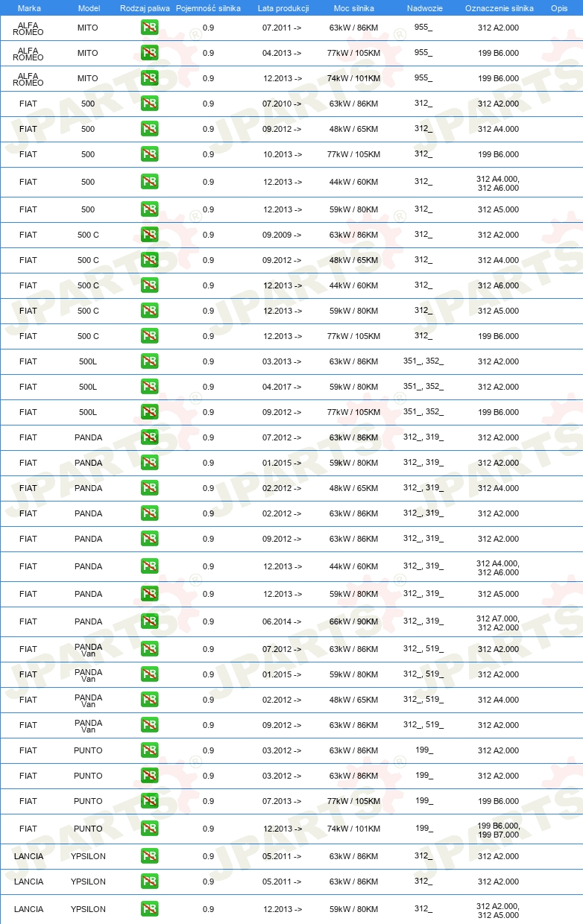
Task: Click production date cell '09.2009 ->'
Action: 282,235
